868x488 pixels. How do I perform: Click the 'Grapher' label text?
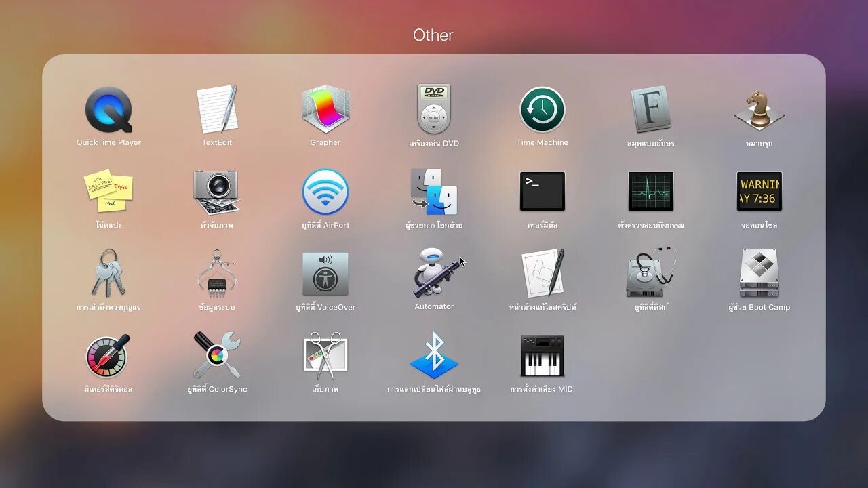tap(325, 142)
